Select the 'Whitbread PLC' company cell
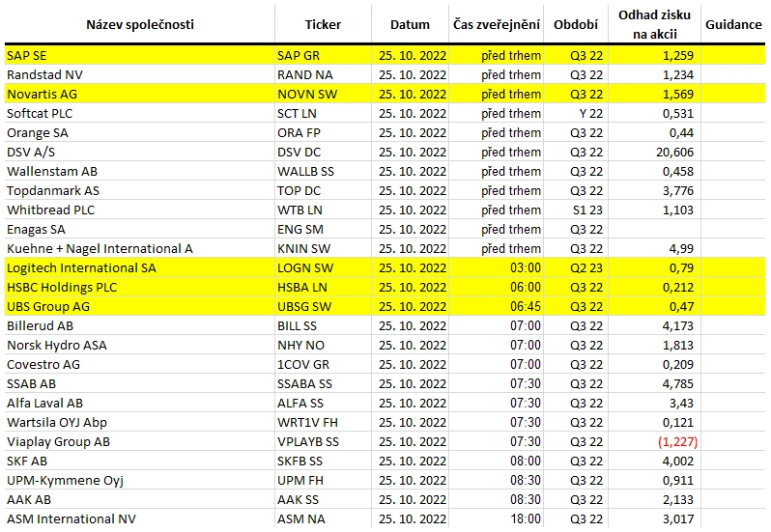The image size is (771, 532). pos(140,210)
